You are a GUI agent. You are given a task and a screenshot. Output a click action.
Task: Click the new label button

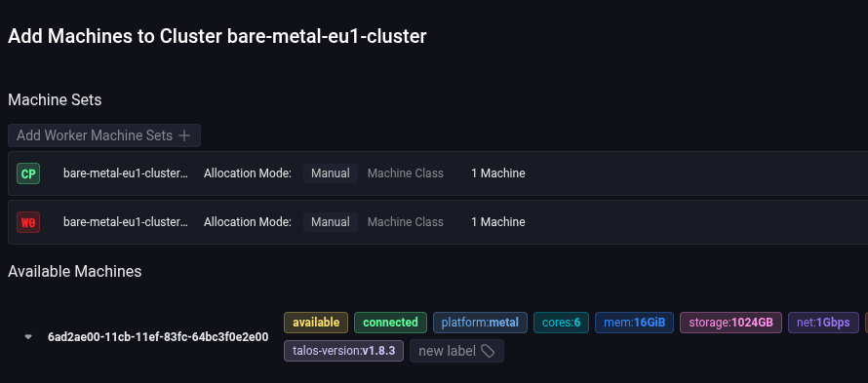tap(456, 351)
